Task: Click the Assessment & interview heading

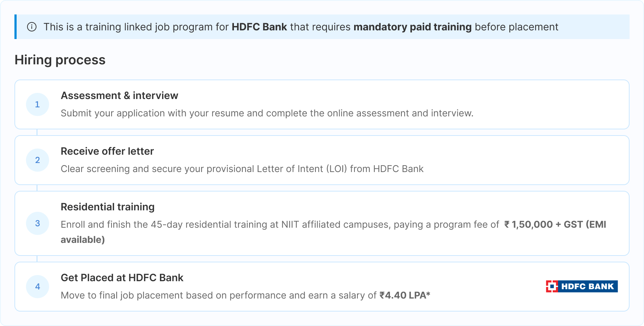Action: 119,95
